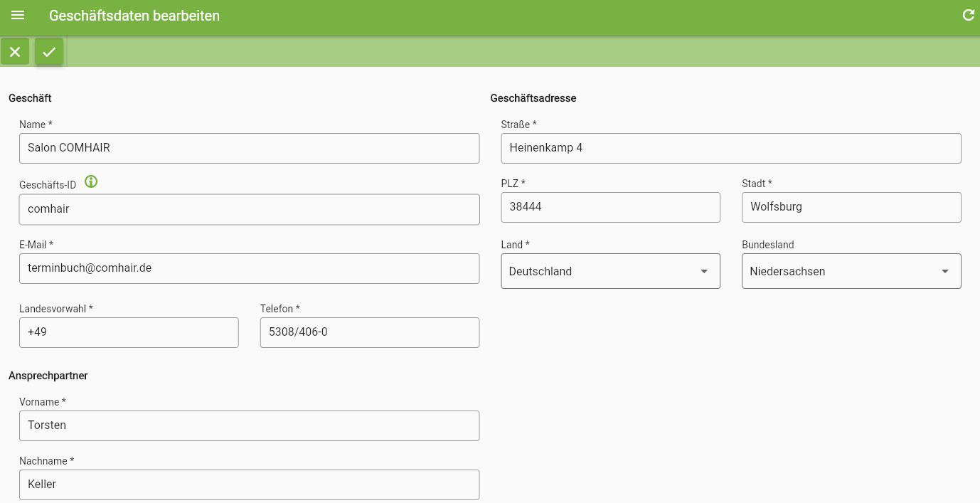Click the Vorname * label
980x503 pixels.
pos(43,402)
